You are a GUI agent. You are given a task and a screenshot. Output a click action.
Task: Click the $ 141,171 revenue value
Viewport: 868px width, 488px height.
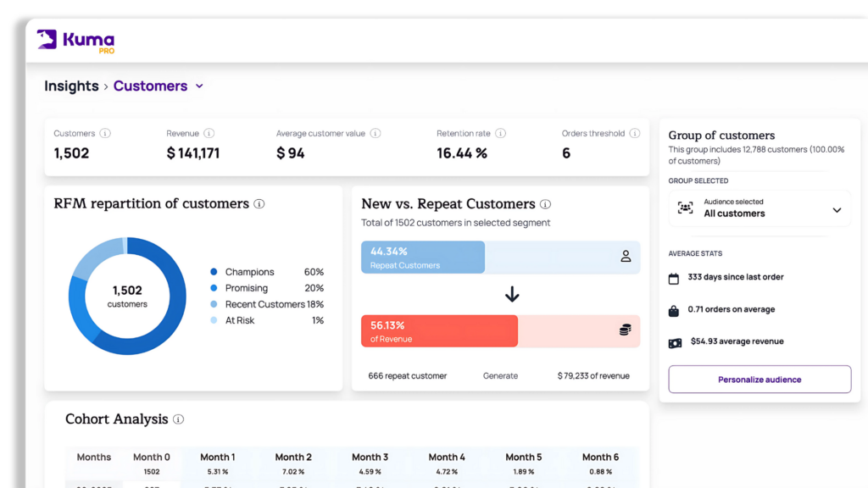pos(193,153)
